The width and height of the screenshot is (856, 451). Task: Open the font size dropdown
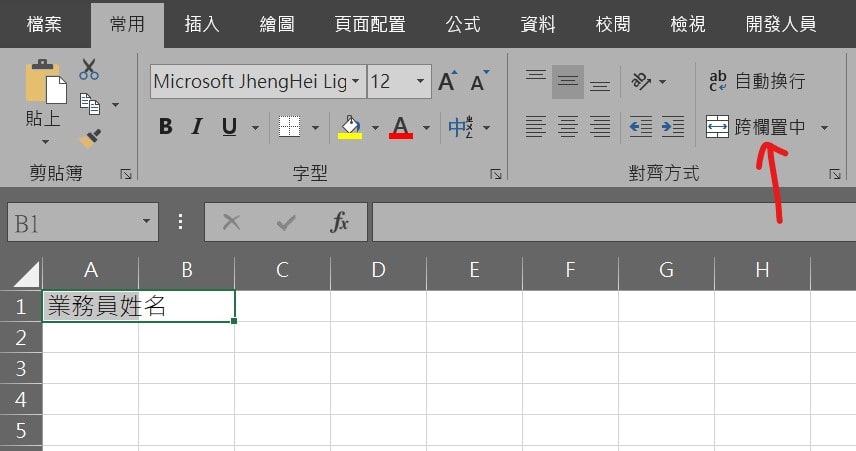point(420,81)
